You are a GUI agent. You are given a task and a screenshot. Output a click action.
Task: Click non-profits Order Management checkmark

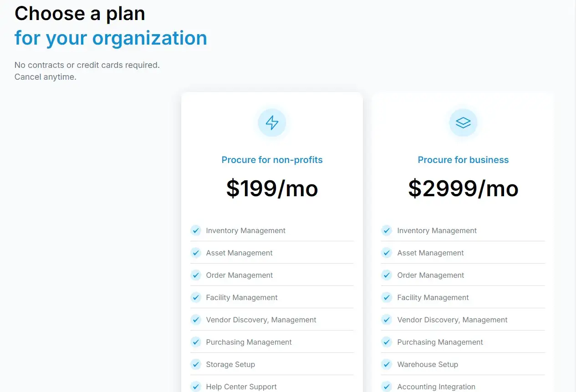pos(196,275)
